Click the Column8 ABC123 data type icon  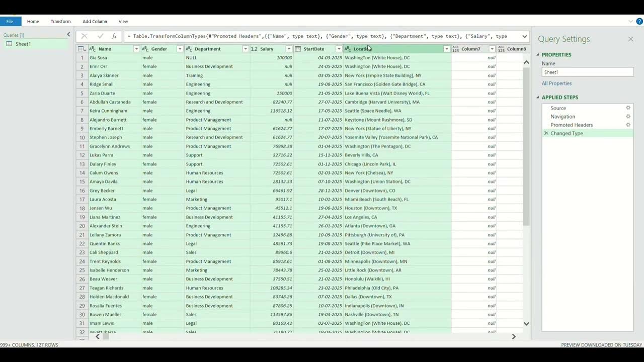coord(501,49)
